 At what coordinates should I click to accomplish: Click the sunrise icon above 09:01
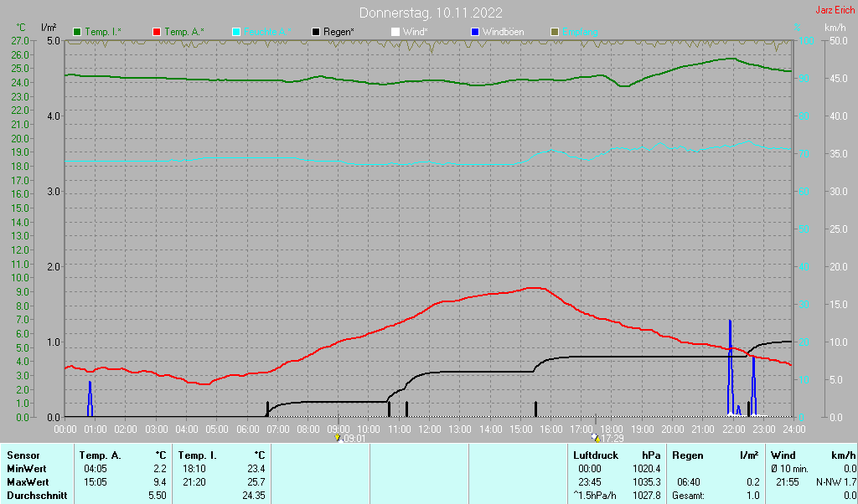tap(337, 437)
